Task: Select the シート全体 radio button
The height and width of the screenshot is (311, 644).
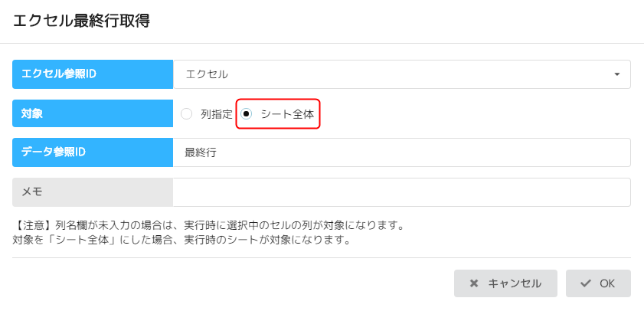Action: [247, 114]
